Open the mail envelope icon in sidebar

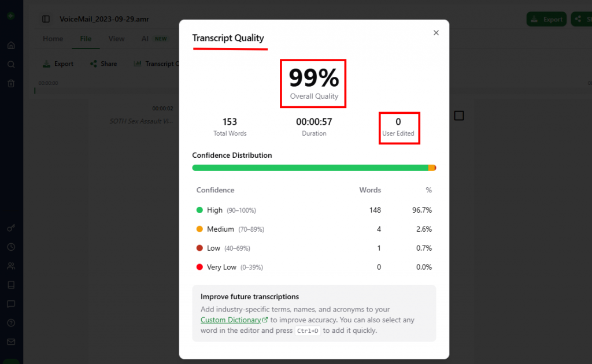click(x=11, y=341)
